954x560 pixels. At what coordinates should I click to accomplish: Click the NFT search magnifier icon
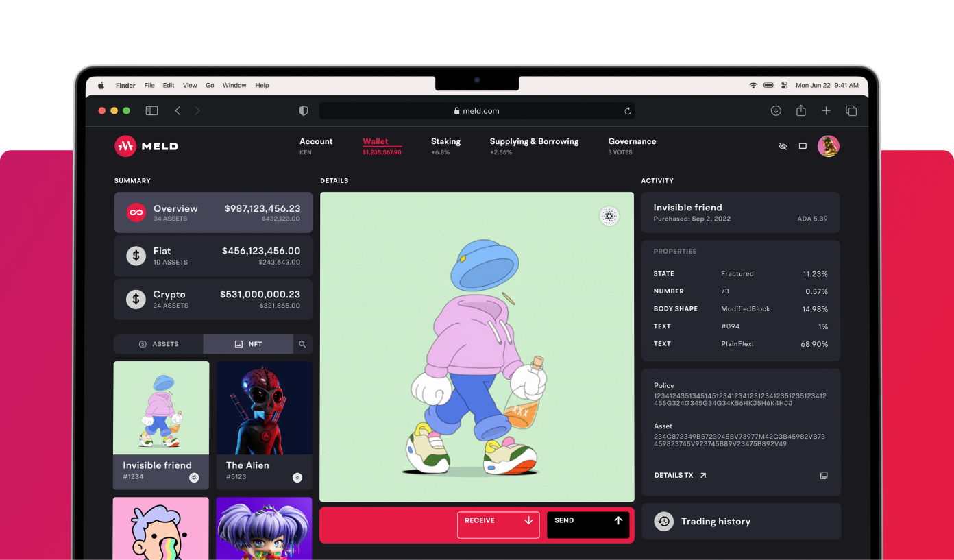[302, 344]
